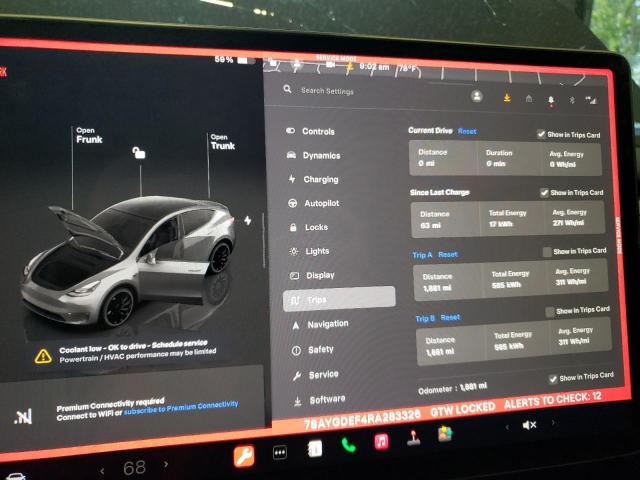Tap the 9:02 am clock

click(x=374, y=67)
